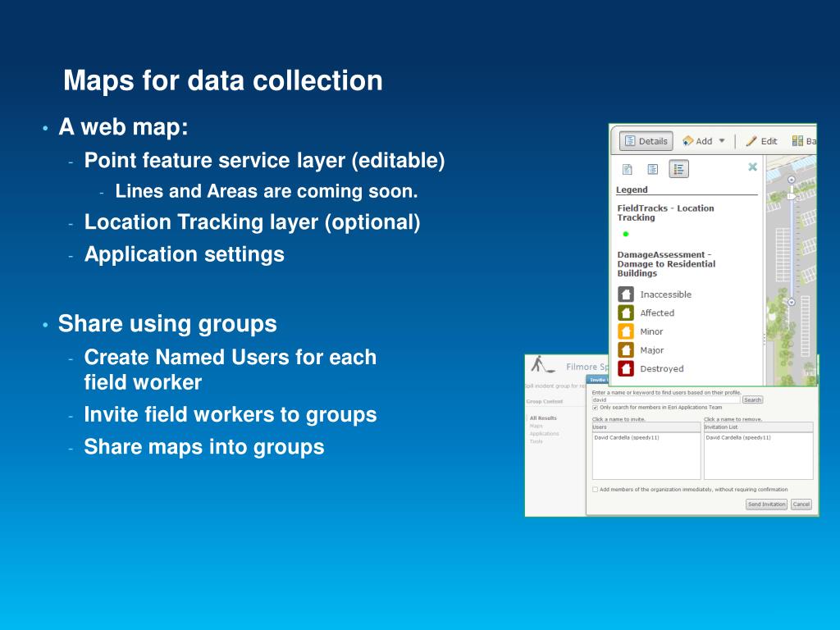Click the Affected olive house symbol
Screen dimensions: 840x630
tap(626, 313)
